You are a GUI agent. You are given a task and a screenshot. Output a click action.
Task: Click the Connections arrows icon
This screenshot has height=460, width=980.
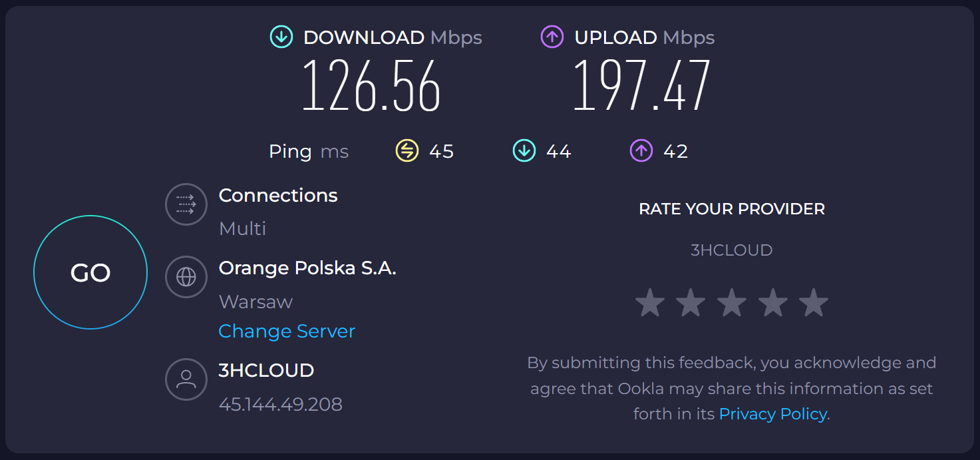coord(186,204)
